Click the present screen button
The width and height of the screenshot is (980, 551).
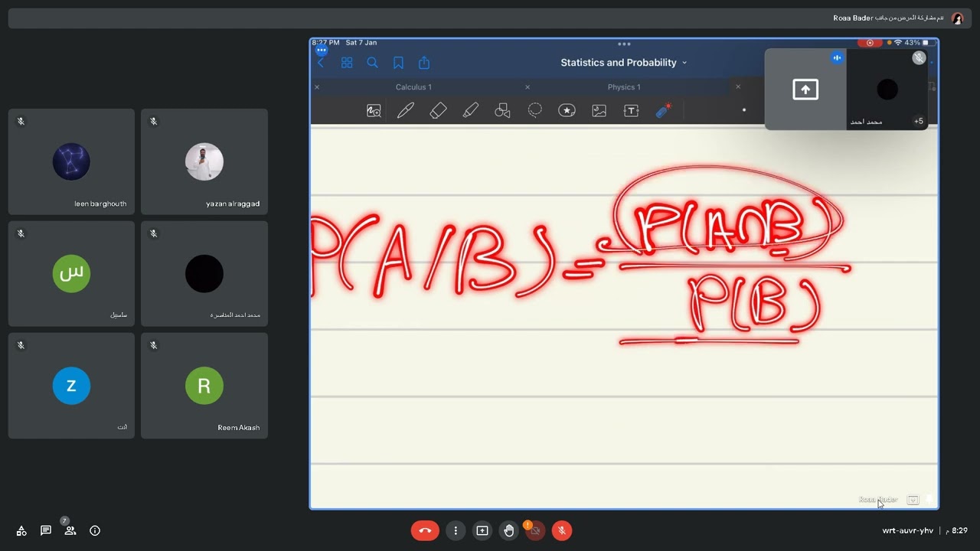click(x=482, y=530)
